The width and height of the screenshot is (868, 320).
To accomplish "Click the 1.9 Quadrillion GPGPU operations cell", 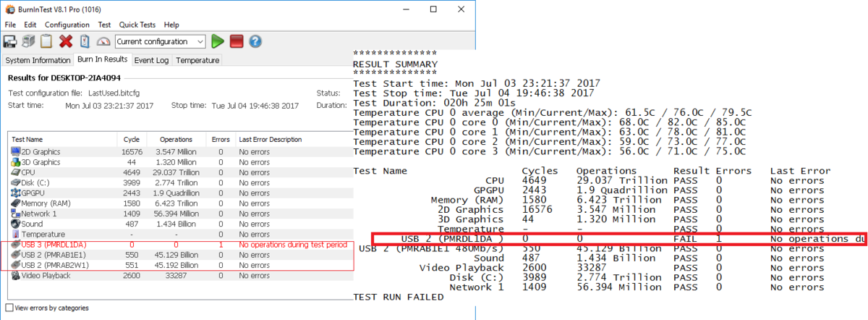I will coord(176,193).
